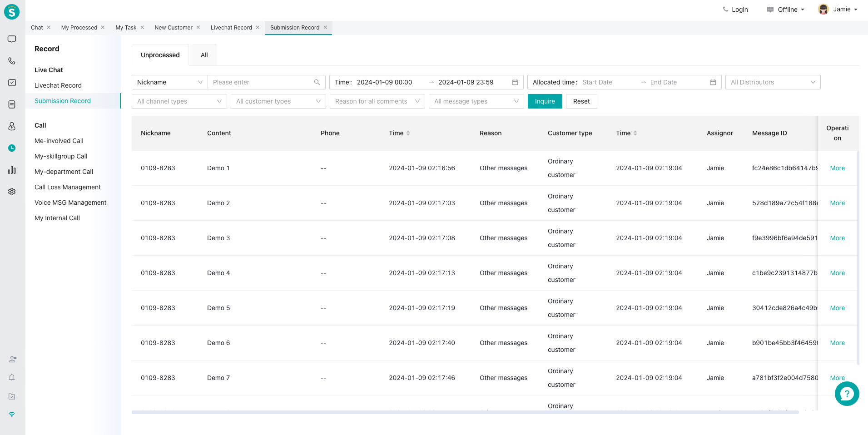This screenshot has width=868, height=435.
Task: Expand the Nickname search type dropdown
Action: coord(170,82)
